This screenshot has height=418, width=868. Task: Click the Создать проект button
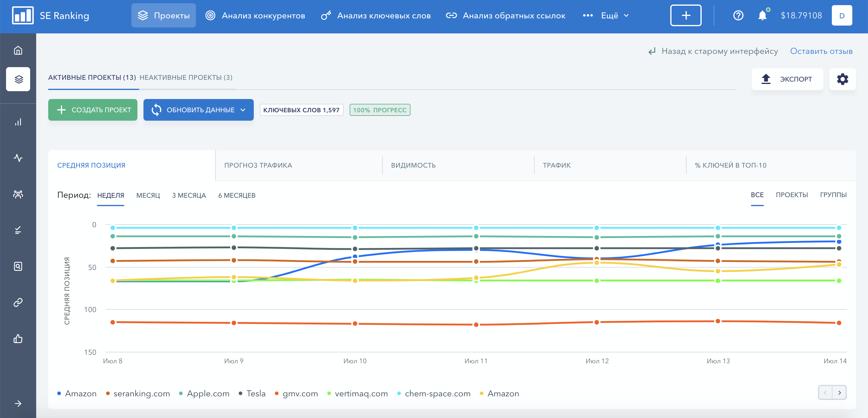pyautogui.click(x=93, y=110)
